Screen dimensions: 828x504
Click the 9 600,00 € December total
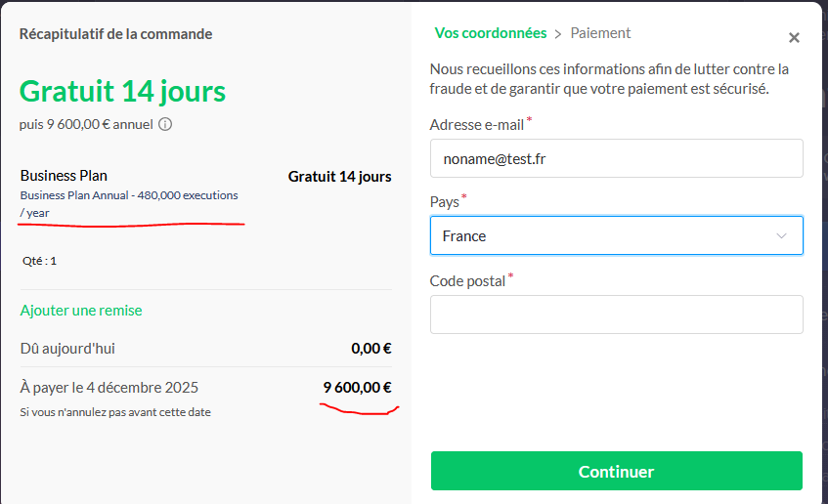pyautogui.click(x=357, y=388)
